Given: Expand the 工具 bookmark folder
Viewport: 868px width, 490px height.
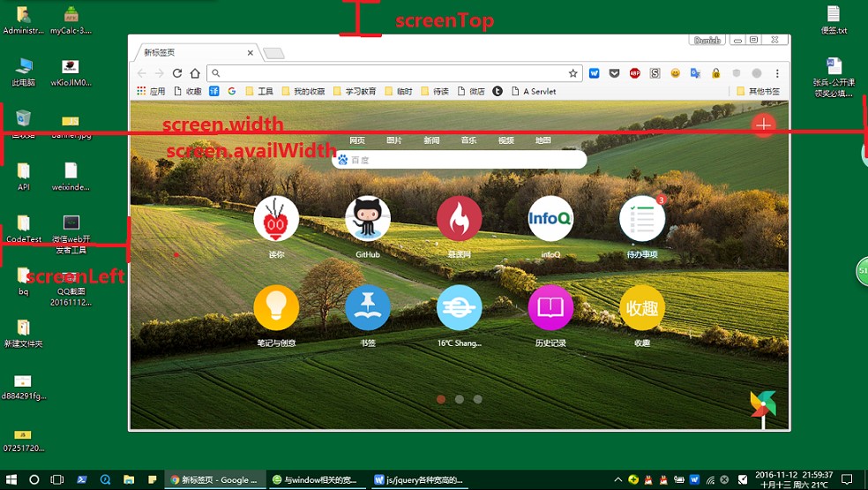Looking at the screenshot, I should (x=259, y=92).
